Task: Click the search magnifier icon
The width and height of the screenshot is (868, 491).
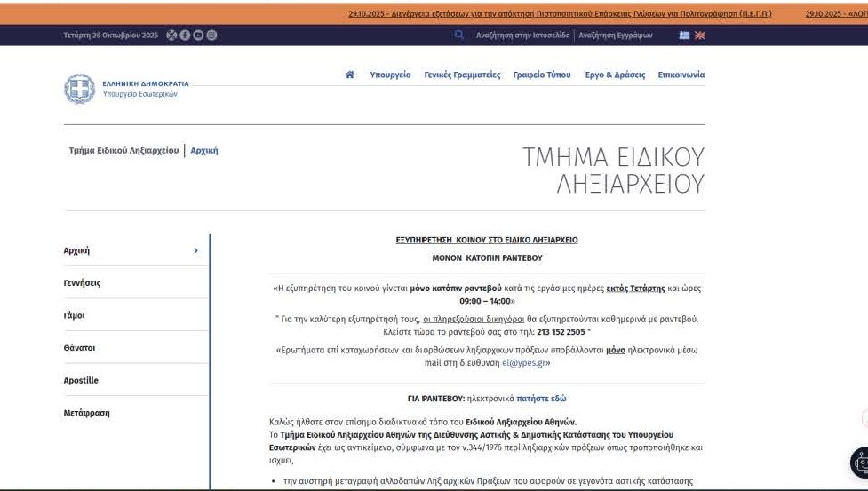Action: click(459, 36)
